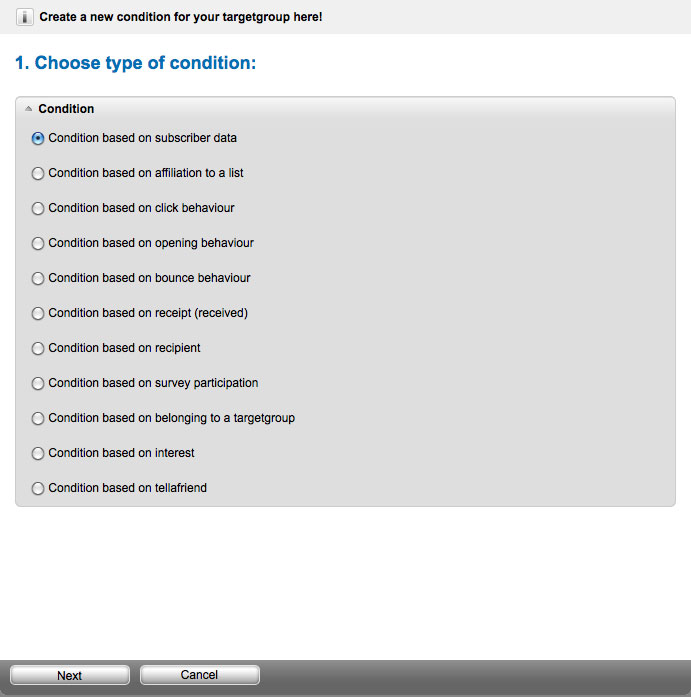Screen dimensions: 691x697
Task: Click the 'Choose type of condition' heading
Action: [x=136, y=63]
